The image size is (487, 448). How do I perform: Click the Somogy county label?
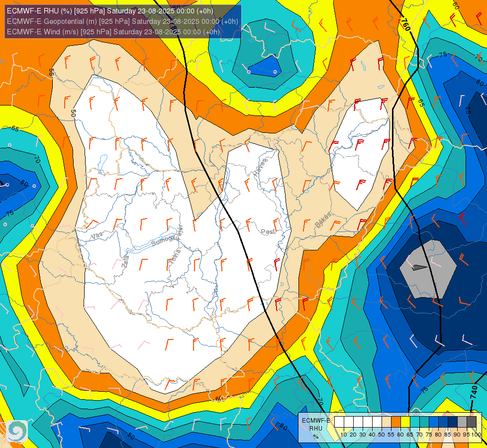[x=162, y=241]
